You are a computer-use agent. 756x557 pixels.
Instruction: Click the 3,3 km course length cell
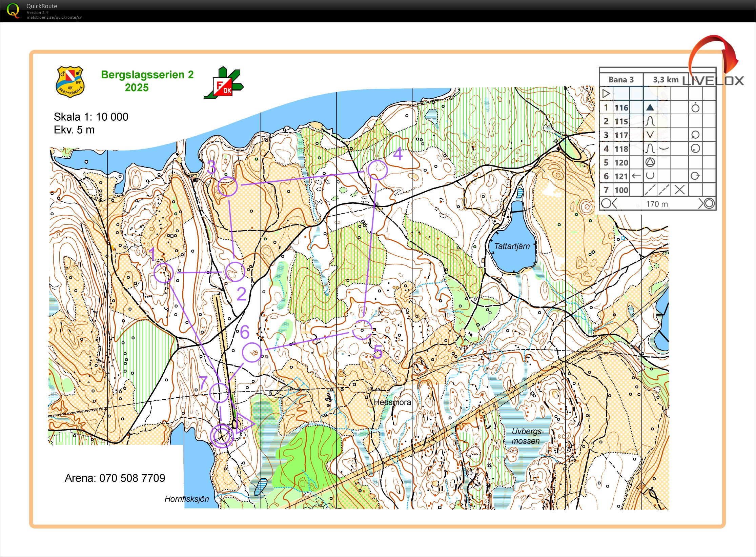pyautogui.click(x=666, y=80)
